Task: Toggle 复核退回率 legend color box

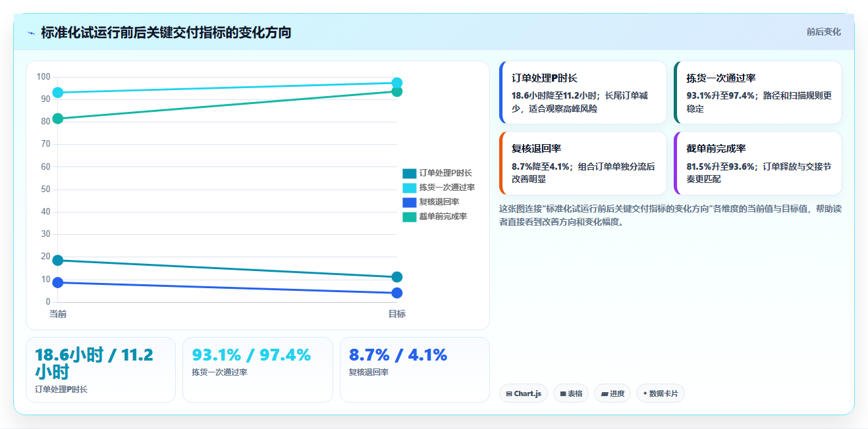Action: click(409, 203)
